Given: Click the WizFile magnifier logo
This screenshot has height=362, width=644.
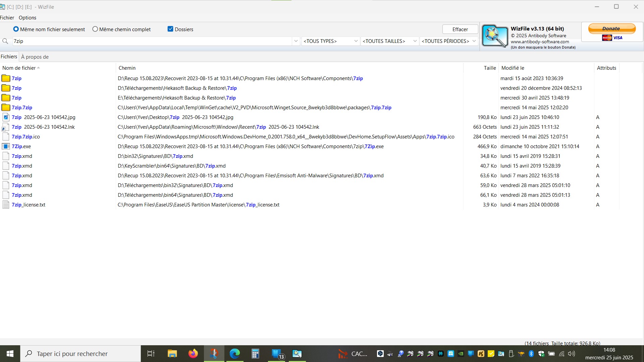Looking at the screenshot, I should pos(495,36).
